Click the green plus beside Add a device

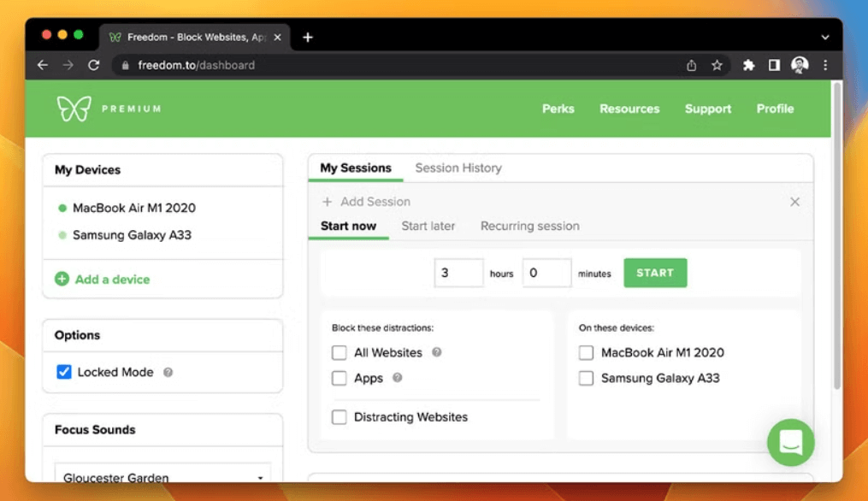62,279
